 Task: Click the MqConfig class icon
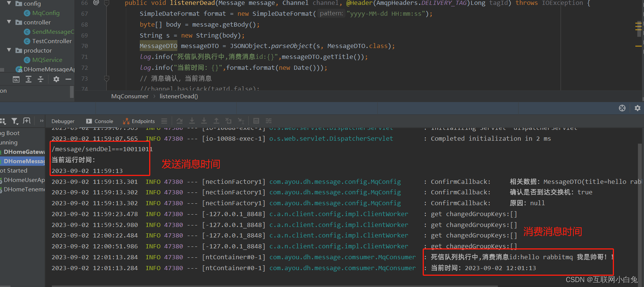click(x=27, y=13)
